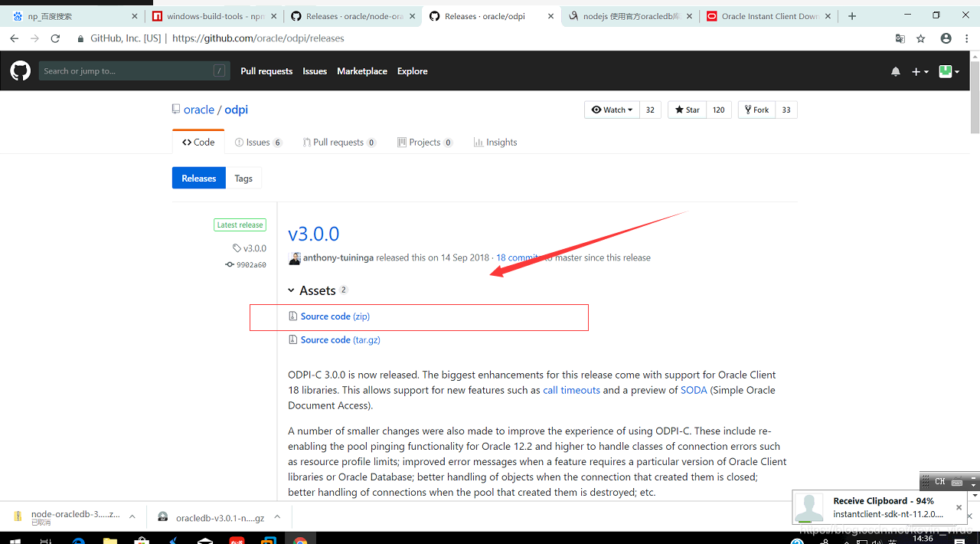980x544 pixels.
Task: Open the v3.0.0 tag link in sidebar
Action: click(250, 248)
